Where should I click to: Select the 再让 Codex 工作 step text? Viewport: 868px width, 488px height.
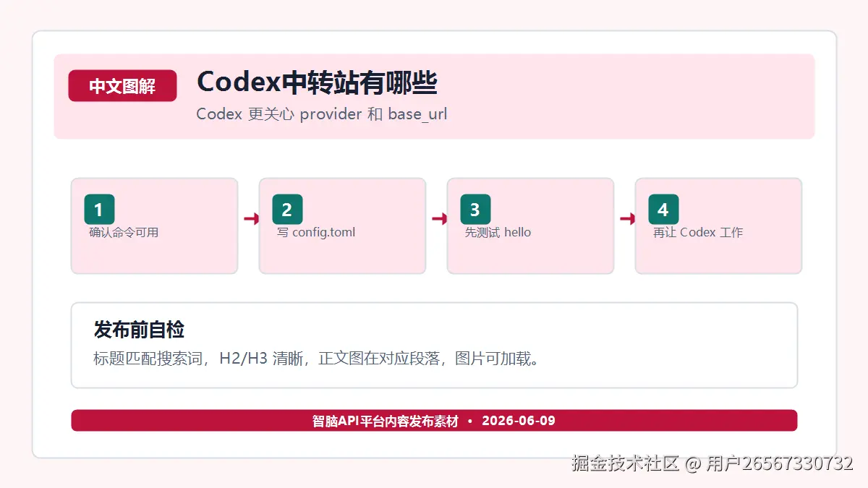click(x=698, y=233)
